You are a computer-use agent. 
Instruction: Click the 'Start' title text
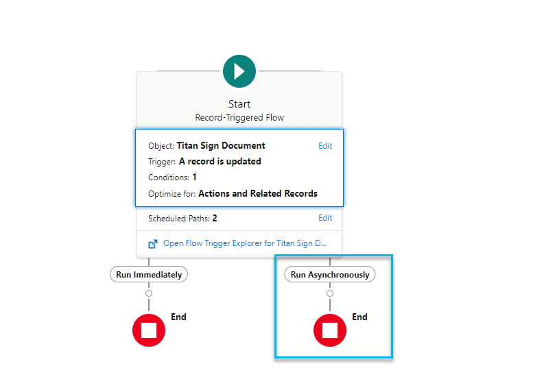239,104
